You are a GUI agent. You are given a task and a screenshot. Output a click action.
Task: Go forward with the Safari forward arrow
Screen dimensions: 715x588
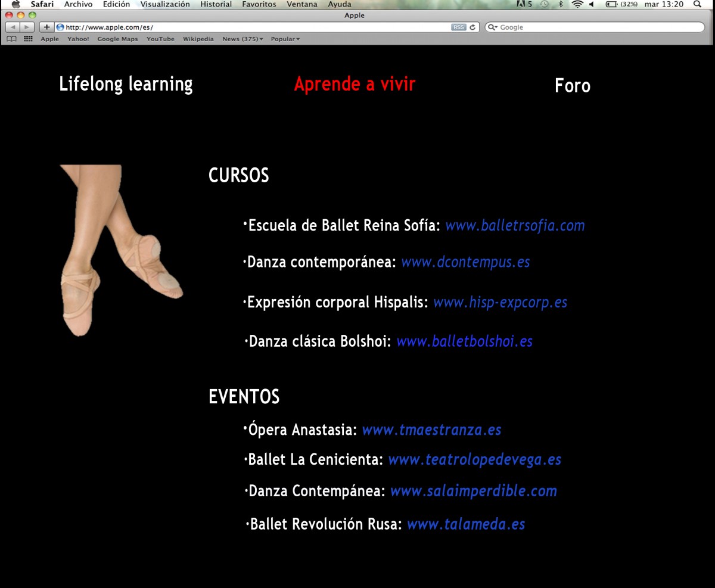tap(28, 27)
